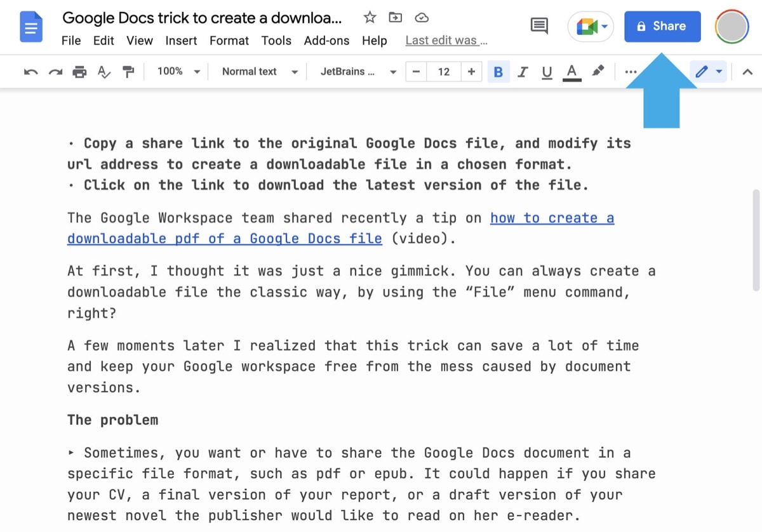Open comment history icon
The height and width of the screenshot is (532, 762).
pos(538,26)
